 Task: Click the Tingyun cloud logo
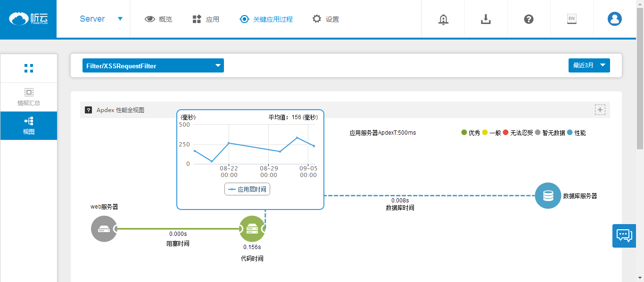coord(28,19)
